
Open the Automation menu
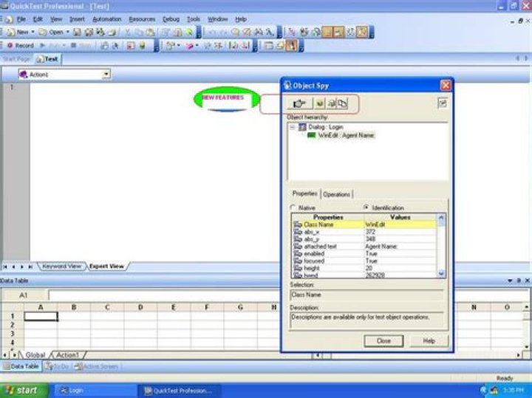pos(107,19)
